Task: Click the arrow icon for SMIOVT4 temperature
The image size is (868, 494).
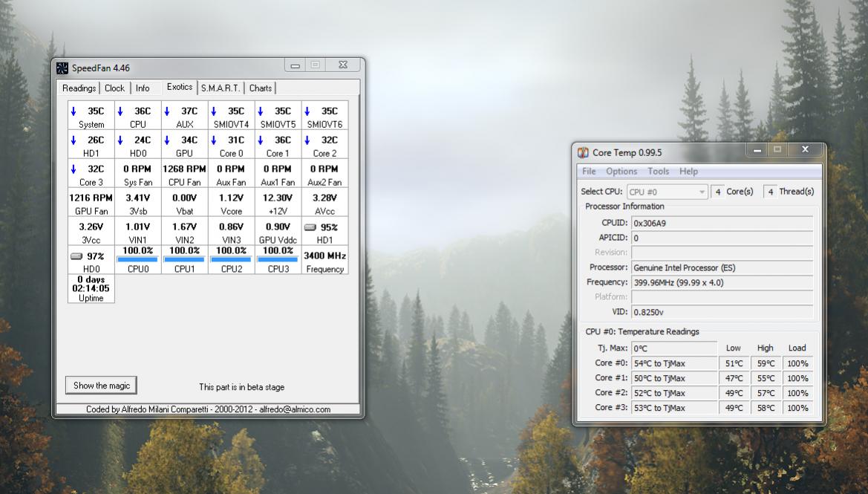Action: [x=214, y=111]
